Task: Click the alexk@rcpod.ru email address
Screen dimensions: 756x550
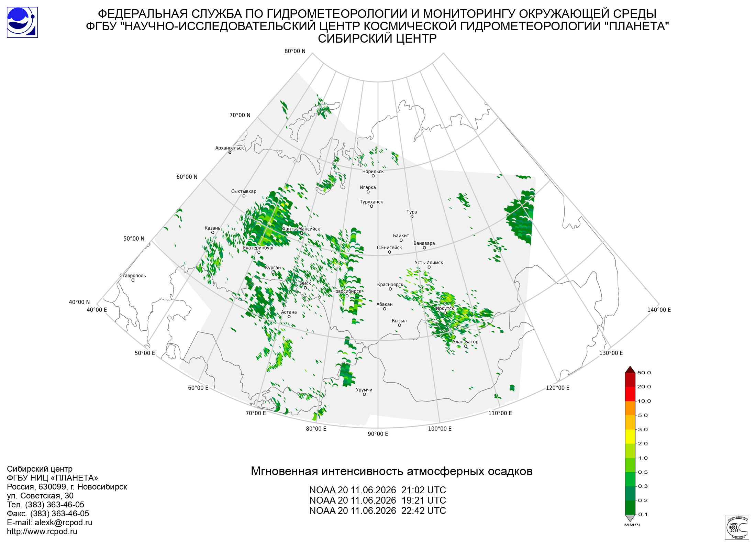Action: pos(64,522)
